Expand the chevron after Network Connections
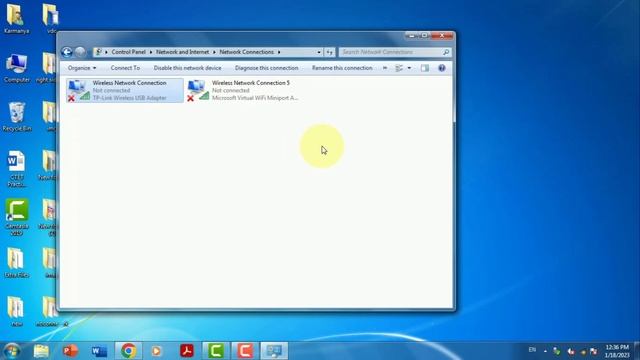640x360 pixels. coord(279,52)
